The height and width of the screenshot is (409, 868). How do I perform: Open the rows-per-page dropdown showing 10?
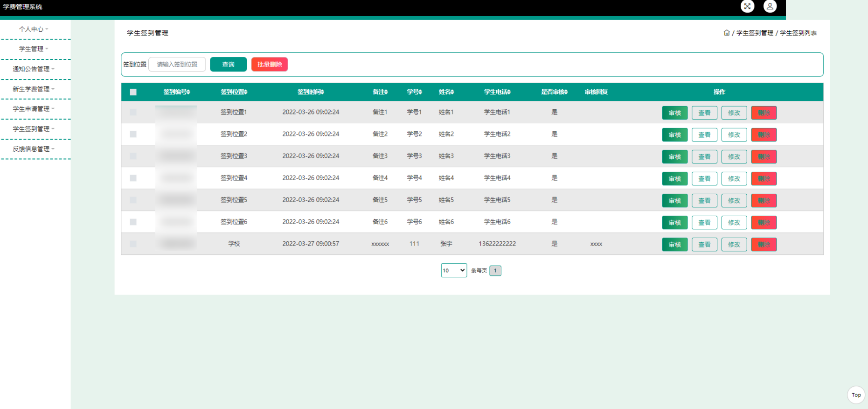(454, 270)
